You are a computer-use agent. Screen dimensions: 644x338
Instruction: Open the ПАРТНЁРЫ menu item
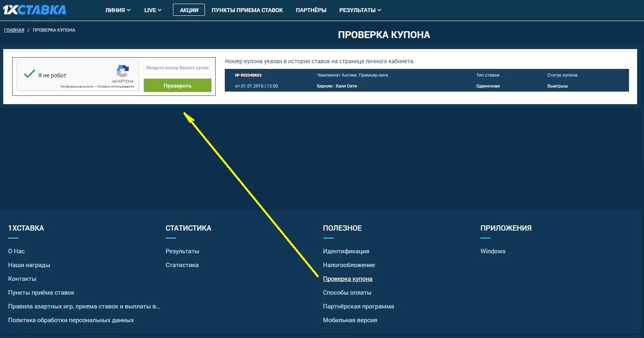pos(311,10)
